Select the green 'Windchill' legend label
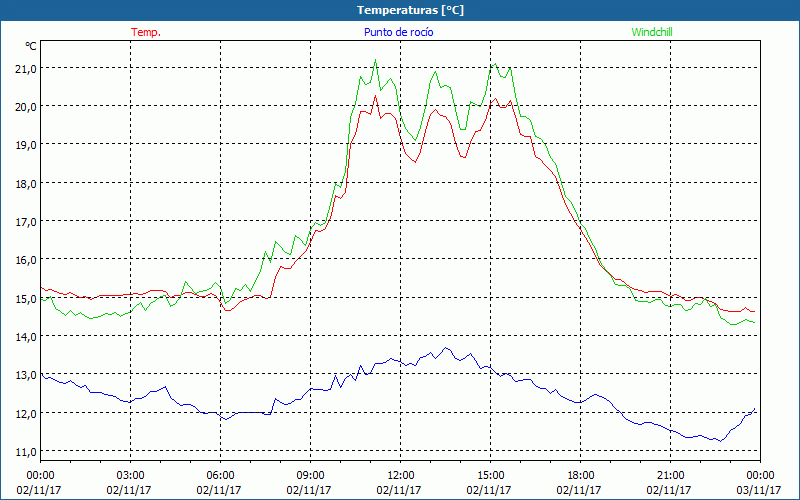Viewport: 800px width, 500px height. click(652, 32)
